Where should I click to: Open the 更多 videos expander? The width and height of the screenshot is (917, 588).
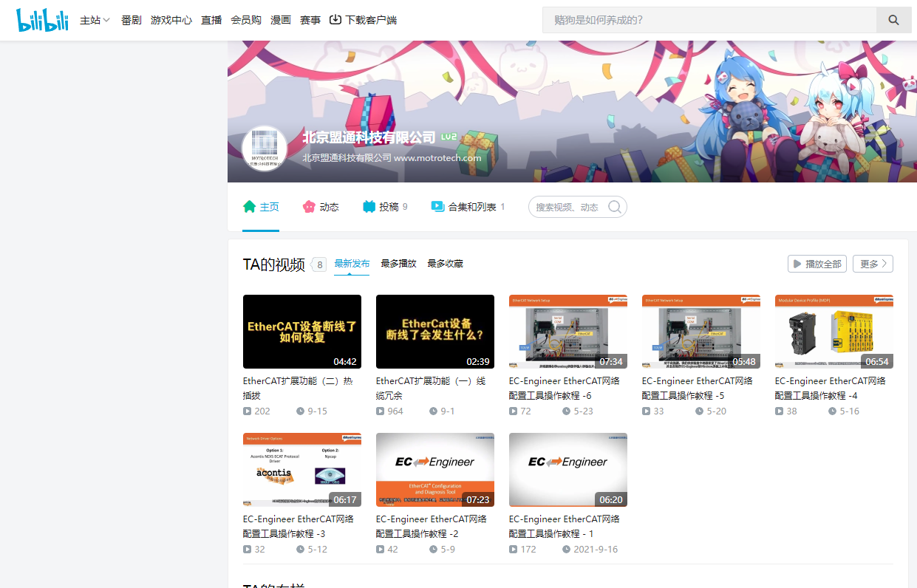click(873, 264)
